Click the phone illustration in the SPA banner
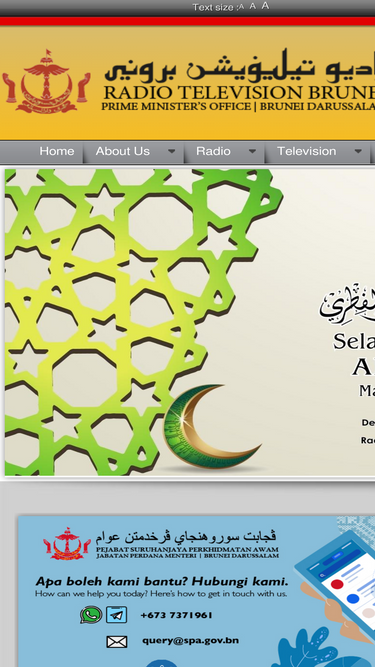 pos(335,587)
